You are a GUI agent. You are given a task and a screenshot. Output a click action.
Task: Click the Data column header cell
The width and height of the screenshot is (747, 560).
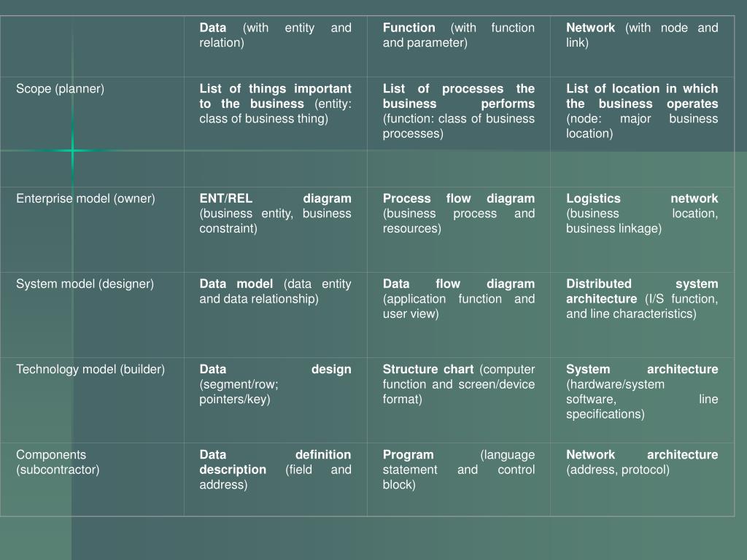[275, 46]
